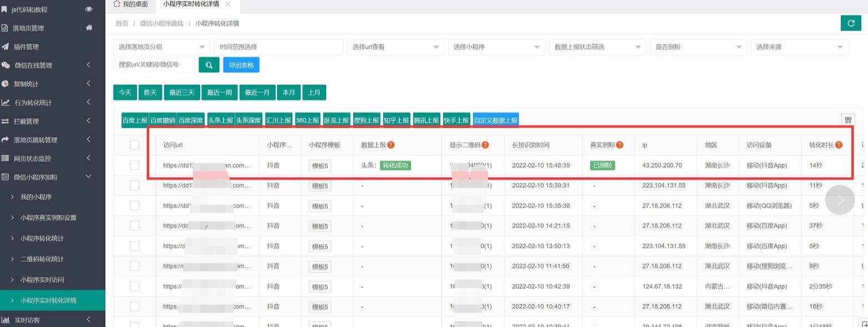Click the 导出表格 button
This screenshot has width=868, height=327.
[x=241, y=65]
